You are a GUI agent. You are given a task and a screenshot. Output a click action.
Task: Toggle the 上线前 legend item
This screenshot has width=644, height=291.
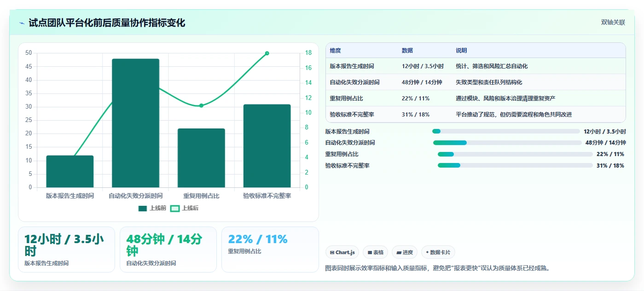click(152, 208)
